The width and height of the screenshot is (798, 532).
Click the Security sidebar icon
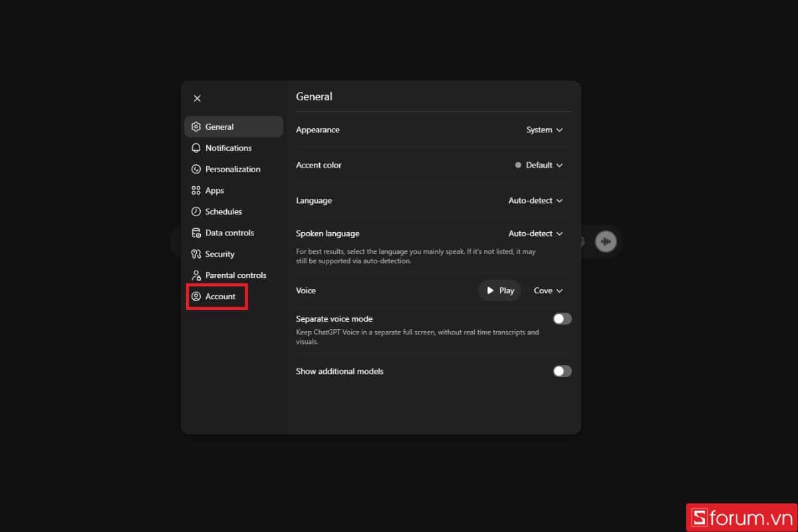click(x=196, y=254)
